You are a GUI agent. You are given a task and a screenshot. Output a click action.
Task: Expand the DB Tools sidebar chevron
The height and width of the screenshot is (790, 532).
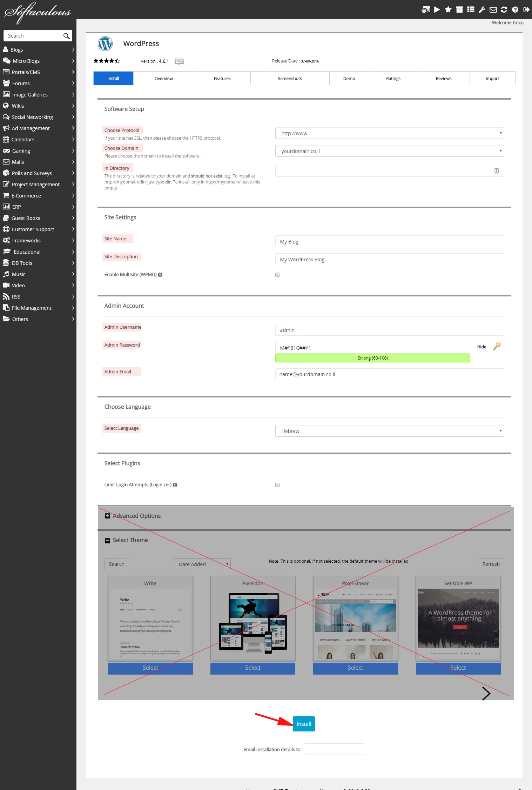point(73,263)
